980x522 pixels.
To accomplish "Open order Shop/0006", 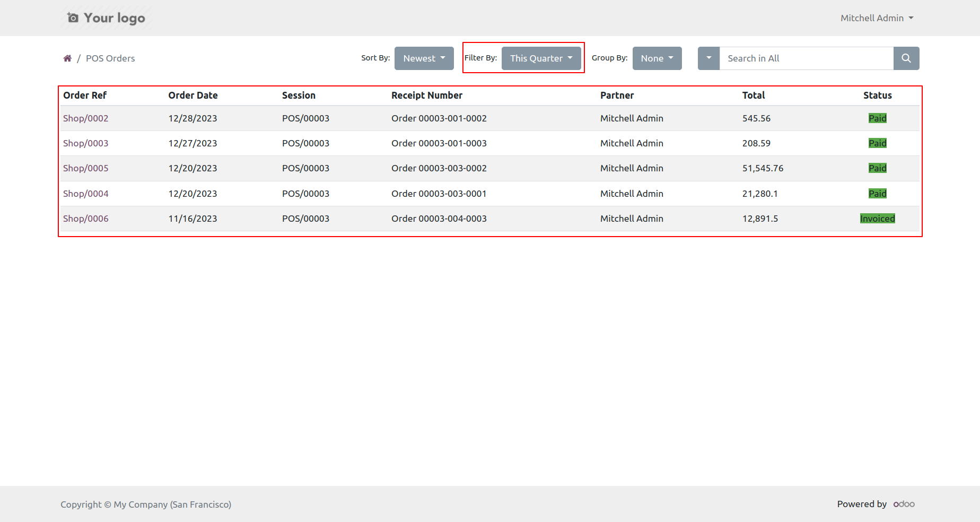I will (x=86, y=219).
